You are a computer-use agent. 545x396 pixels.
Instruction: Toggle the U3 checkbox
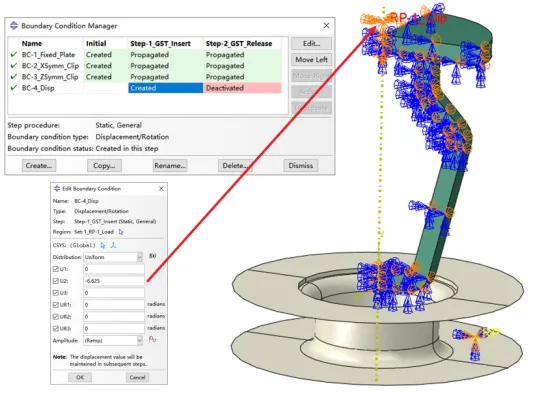[56, 293]
